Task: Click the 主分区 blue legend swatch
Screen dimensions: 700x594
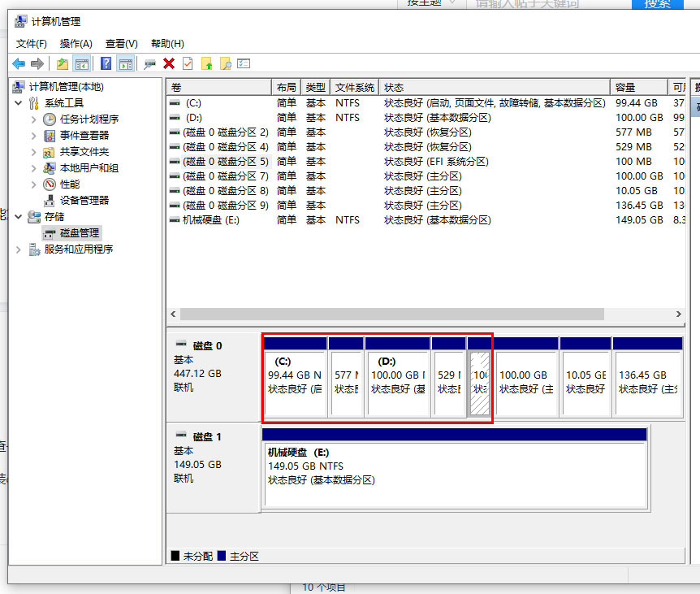Action: click(x=222, y=556)
